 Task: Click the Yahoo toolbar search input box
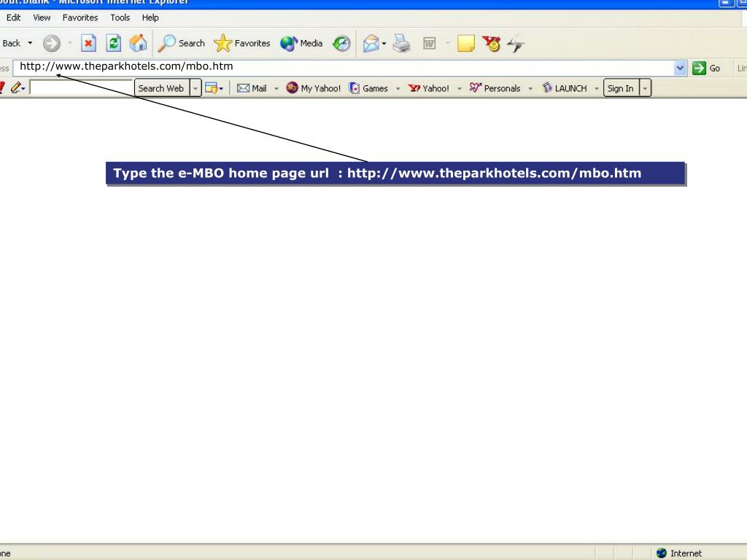(81, 87)
